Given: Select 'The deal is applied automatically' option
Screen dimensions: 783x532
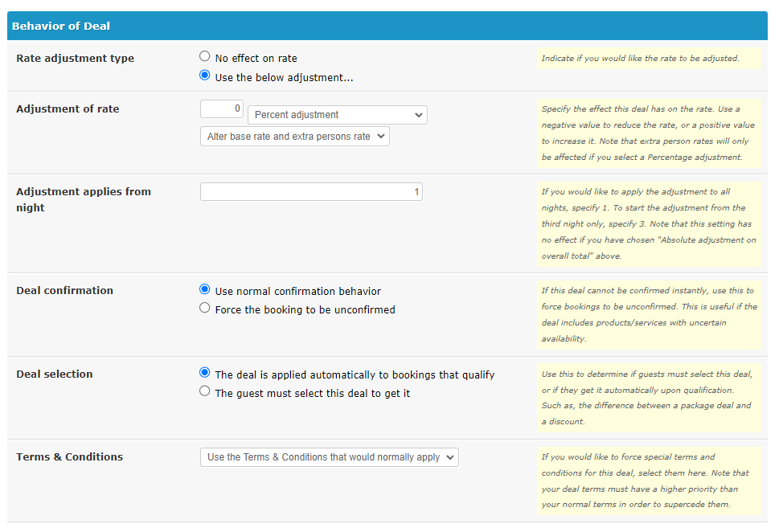Looking at the screenshot, I should click(205, 372).
